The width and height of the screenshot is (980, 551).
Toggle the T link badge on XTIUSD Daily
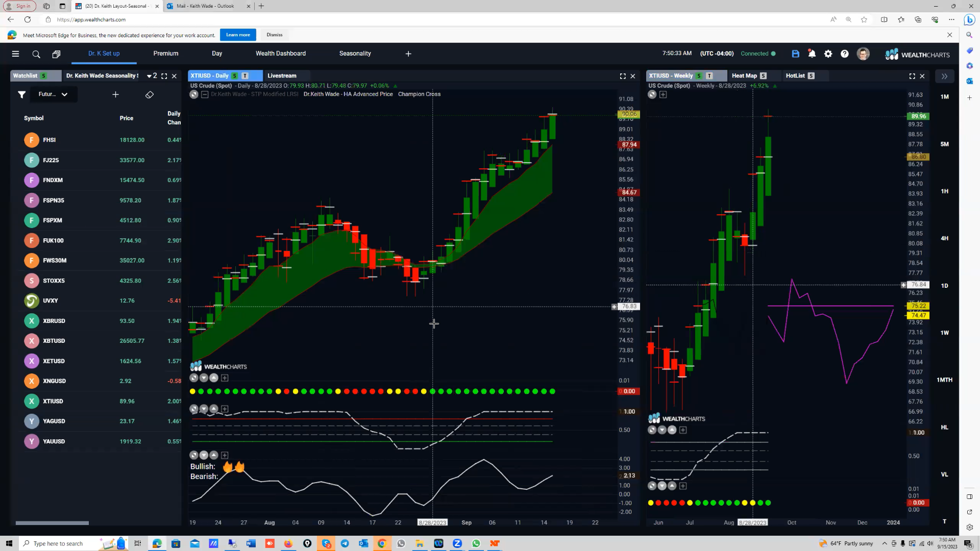(x=245, y=76)
